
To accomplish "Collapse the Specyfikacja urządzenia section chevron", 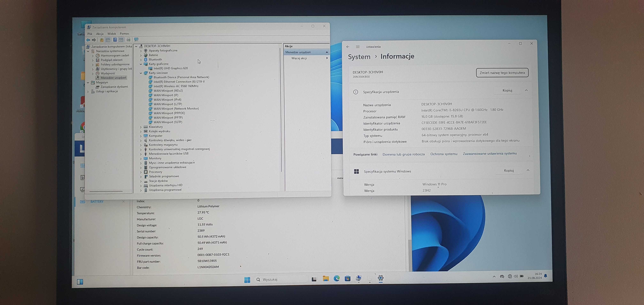I will tap(526, 90).
